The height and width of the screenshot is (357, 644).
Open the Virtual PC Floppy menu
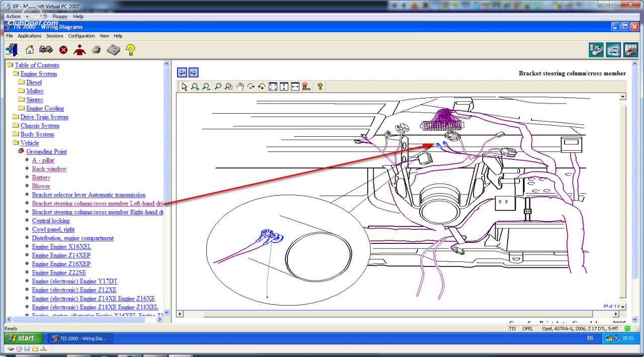point(60,17)
